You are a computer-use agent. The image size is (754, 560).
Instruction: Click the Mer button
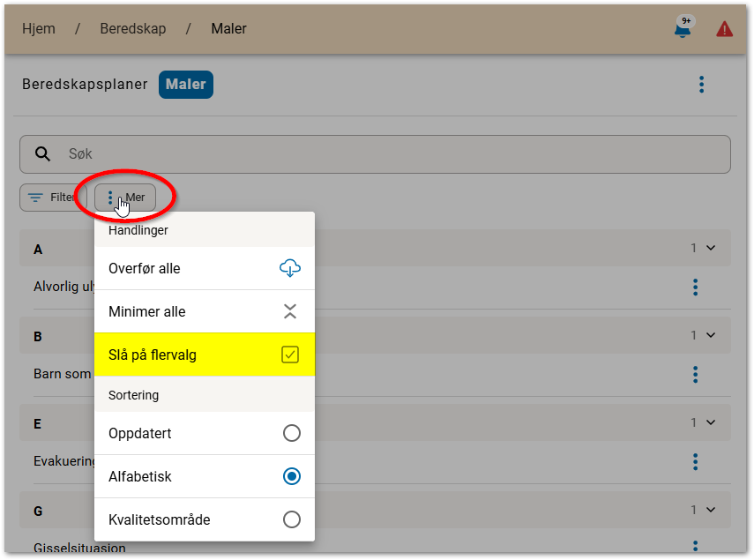[x=126, y=198]
